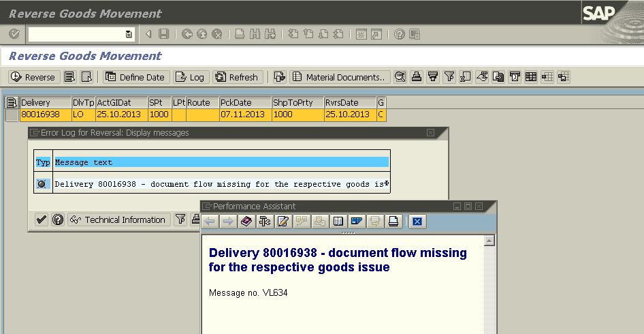The width and height of the screenshot is (644, 334).
Task: Click the Print icon in the standard toolbar
Action: coord(240,34)
